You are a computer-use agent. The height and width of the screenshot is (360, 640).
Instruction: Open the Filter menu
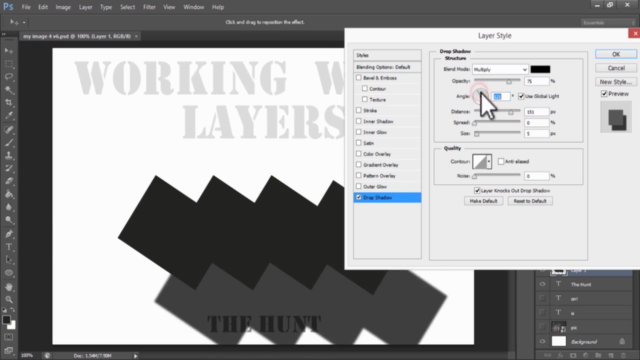tap(149, 7)
